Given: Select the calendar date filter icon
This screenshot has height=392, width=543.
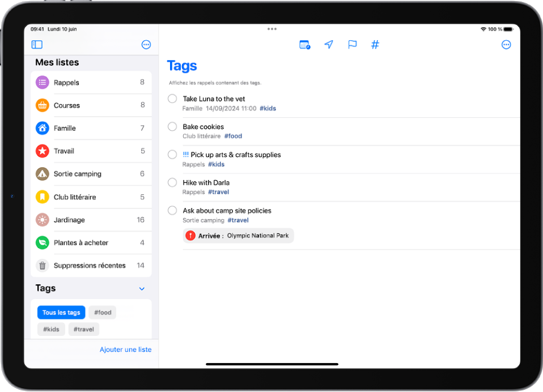Looking at the screenshot, I should [305, 45].
